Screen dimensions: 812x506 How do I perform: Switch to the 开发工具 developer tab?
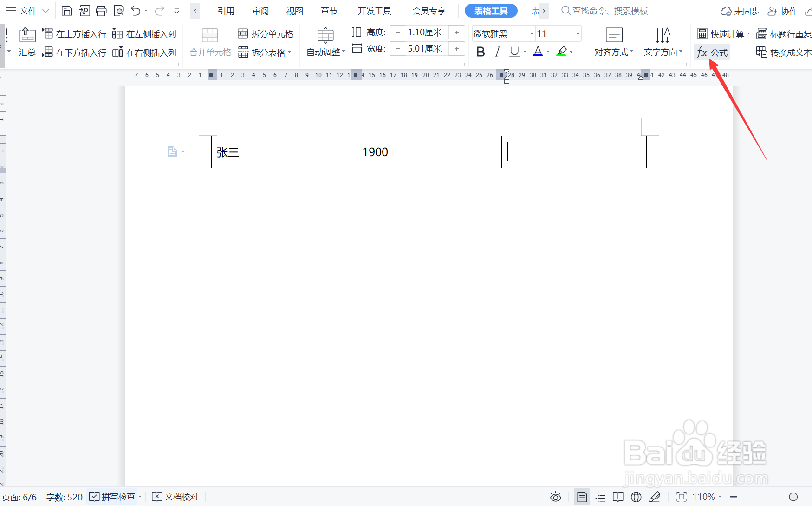tap(375, 11)
